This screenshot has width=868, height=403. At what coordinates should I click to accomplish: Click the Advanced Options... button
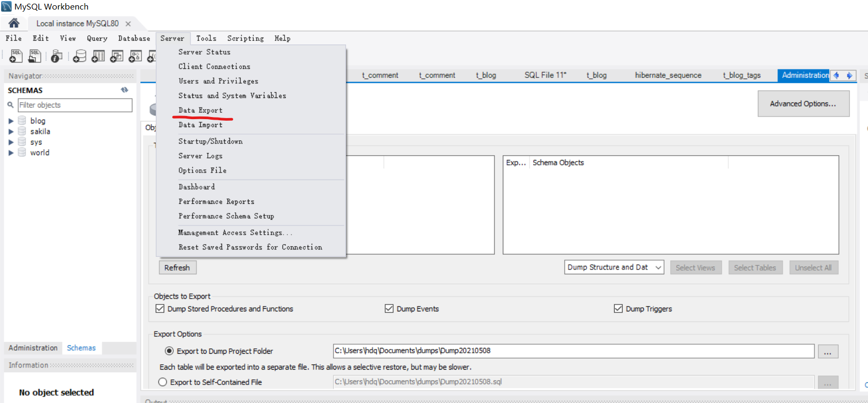click(x=803, y=104)
